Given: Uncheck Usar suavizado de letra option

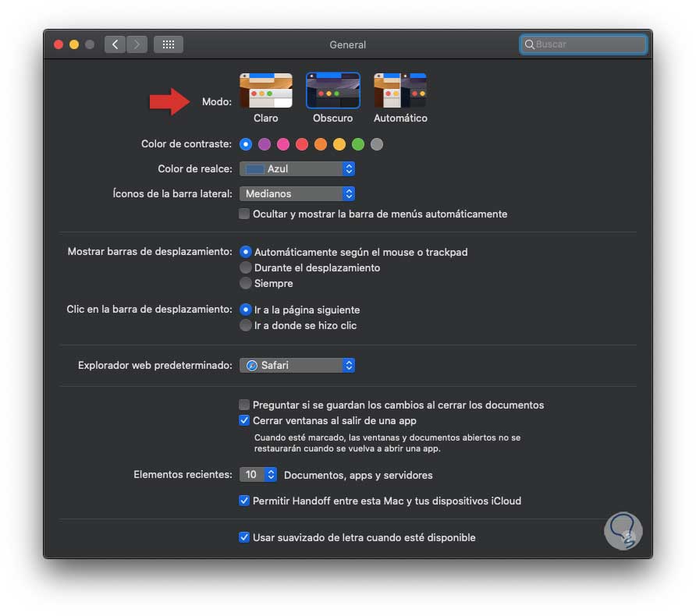Looking at the screenshot, I should [x=244, y=537].
